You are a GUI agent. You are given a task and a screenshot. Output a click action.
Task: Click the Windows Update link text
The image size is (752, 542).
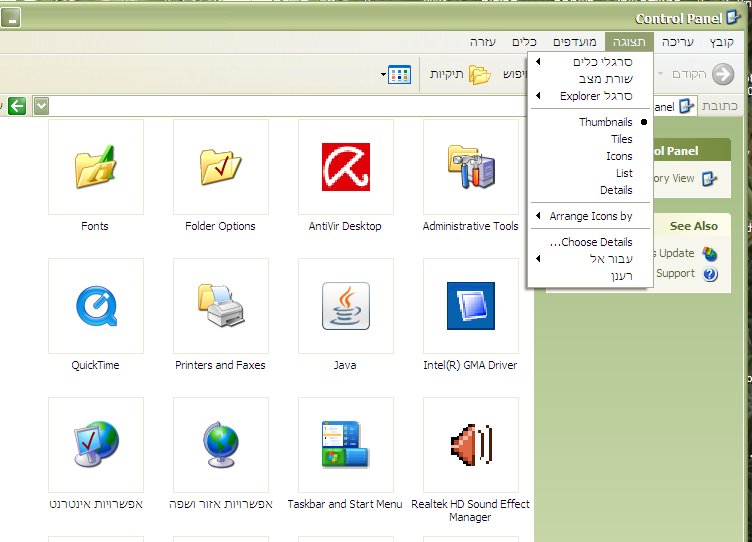[x=673, y=253]
